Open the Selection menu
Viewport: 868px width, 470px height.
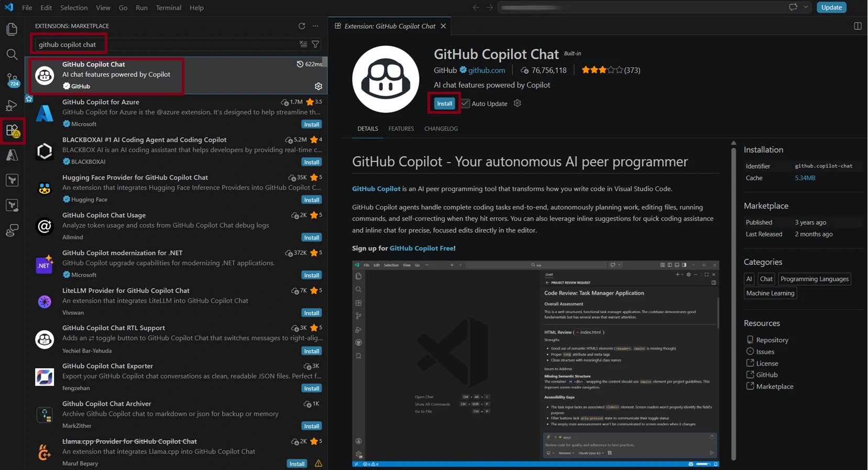pyautogui.click(x=74, y=7)
